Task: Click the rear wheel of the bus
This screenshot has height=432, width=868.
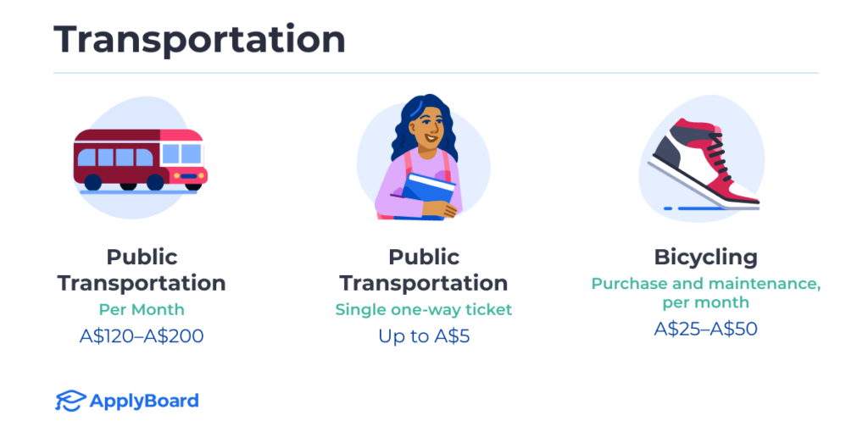Action: [x=93, y=181]
